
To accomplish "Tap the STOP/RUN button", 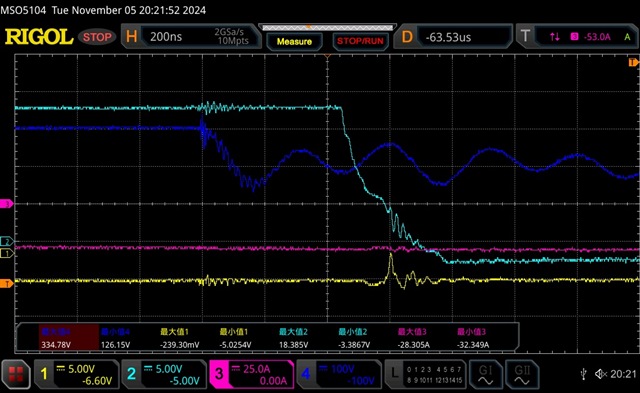I will (360, 41).
